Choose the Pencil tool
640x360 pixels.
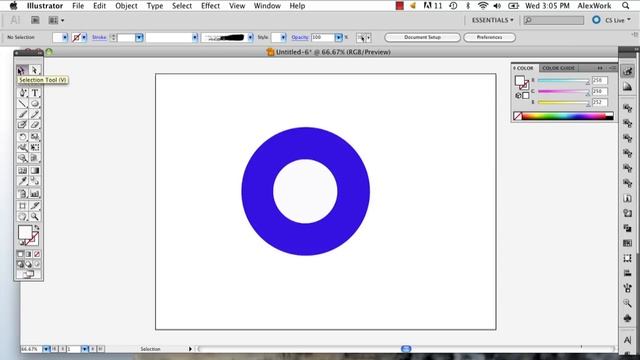pos(35,114)
